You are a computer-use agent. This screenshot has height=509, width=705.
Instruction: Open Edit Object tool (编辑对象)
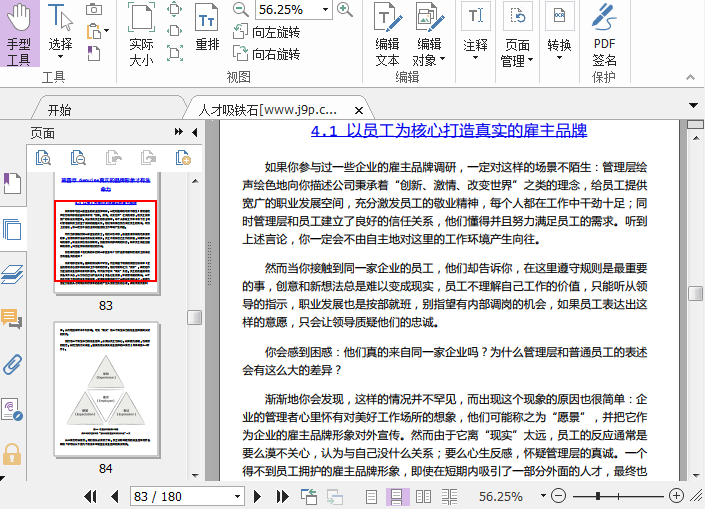coord(429,35)
